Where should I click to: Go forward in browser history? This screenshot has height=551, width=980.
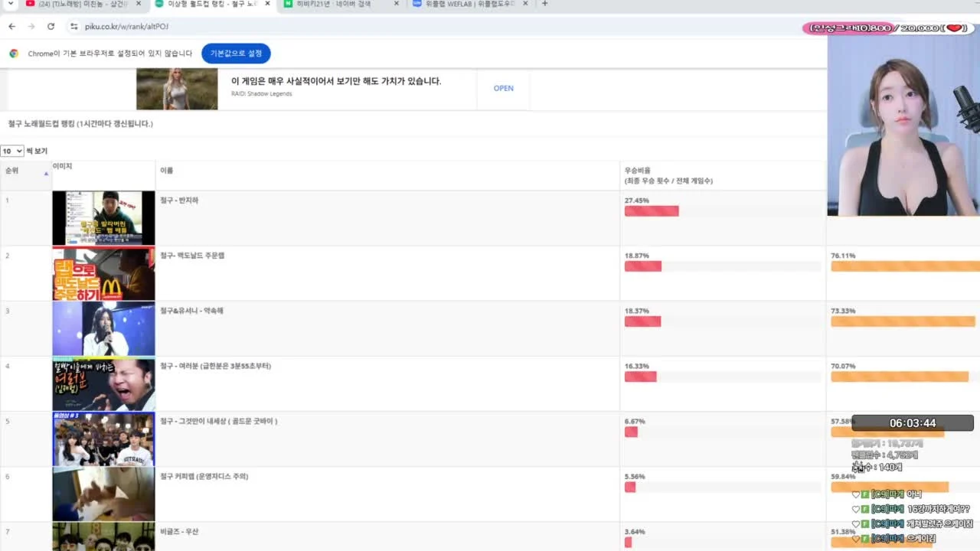pos(31,26)
